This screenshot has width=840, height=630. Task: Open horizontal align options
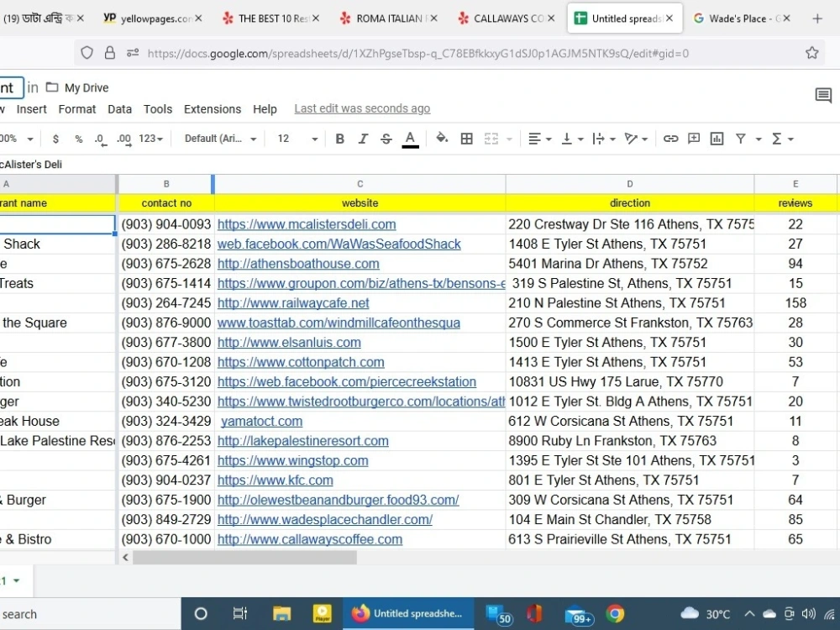(x=539, y=139)
